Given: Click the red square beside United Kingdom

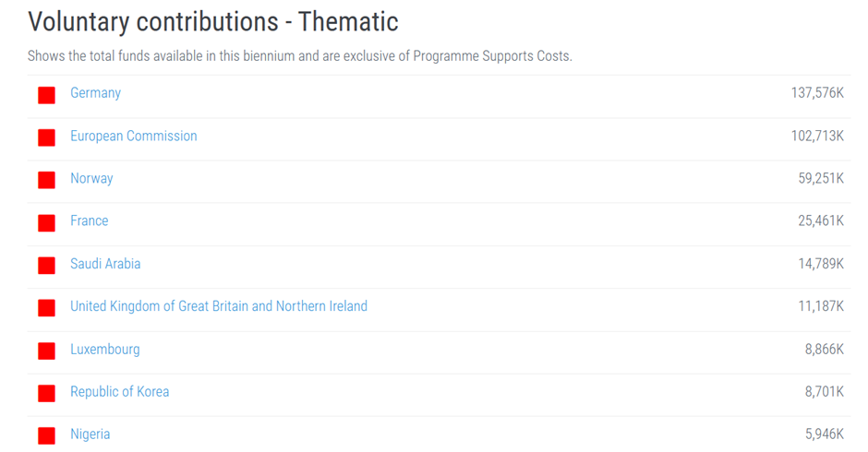Looking at the screenshot, I should (46, 308).
